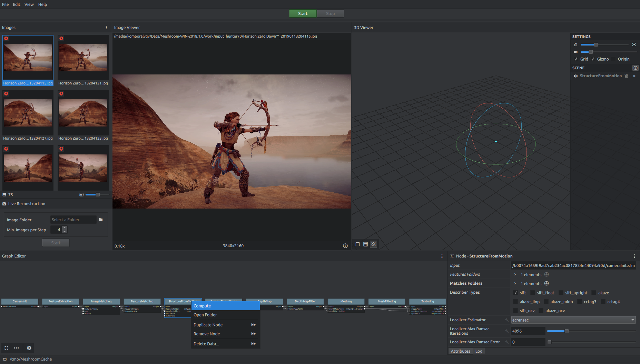Select the textured render mode icon in 3D Viewer
The image size is (640, 364).
tap(374, 244)
